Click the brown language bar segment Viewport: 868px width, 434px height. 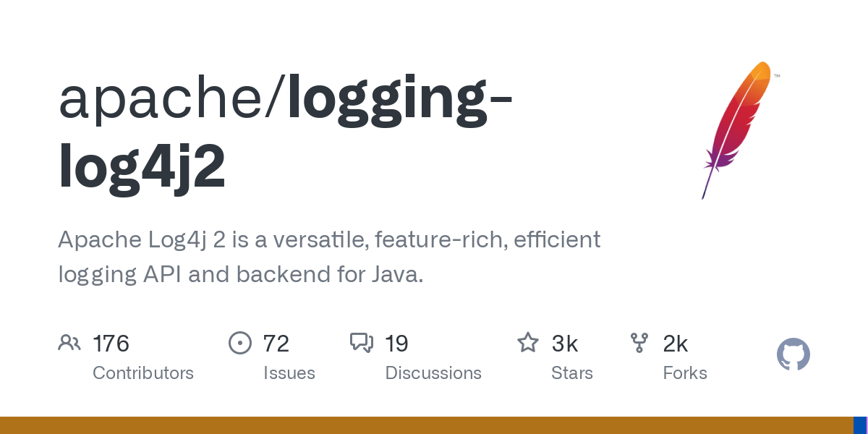click(x=427, y=425)
